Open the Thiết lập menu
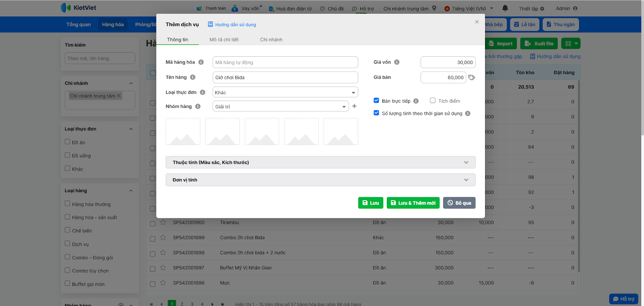Screen dimensions: 644x306 click(x=531, y=8)
